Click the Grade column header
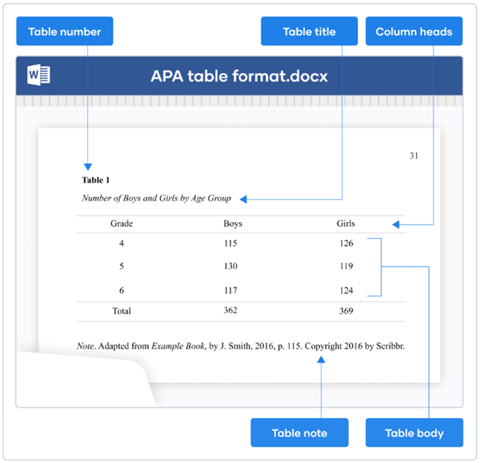This screenshot has width=480, height=463. pyautogui.click(x=121, y=223)
